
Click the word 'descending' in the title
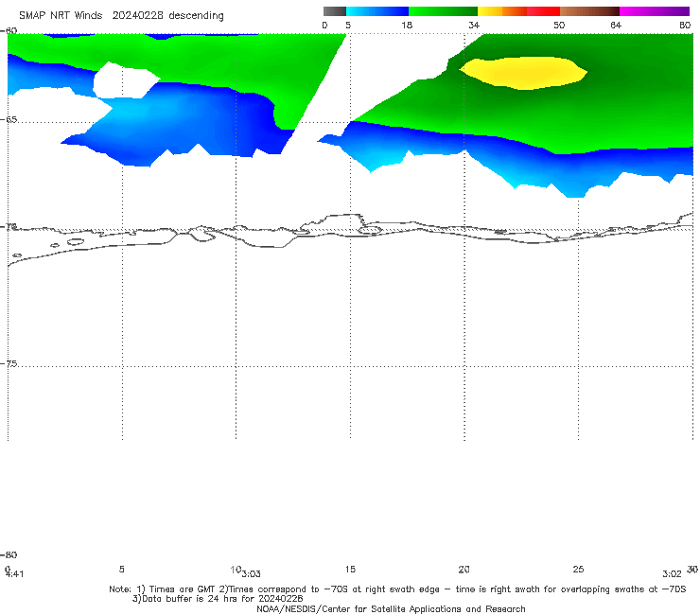196,16
